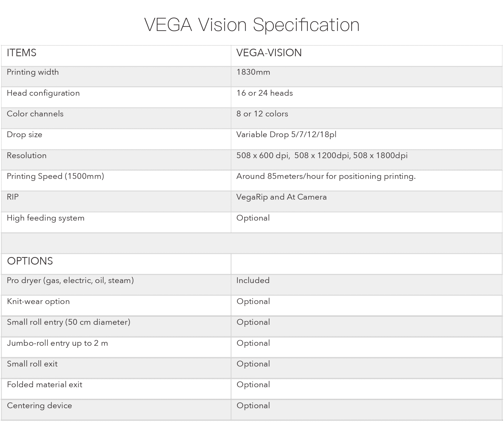Select the 16 or 24 heads value

point(265,93)
